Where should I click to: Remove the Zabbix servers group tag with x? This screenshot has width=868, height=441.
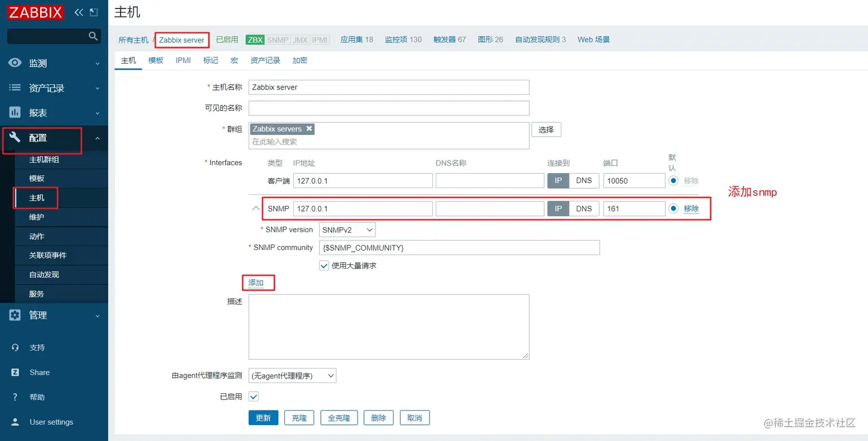tap(309, 128)
